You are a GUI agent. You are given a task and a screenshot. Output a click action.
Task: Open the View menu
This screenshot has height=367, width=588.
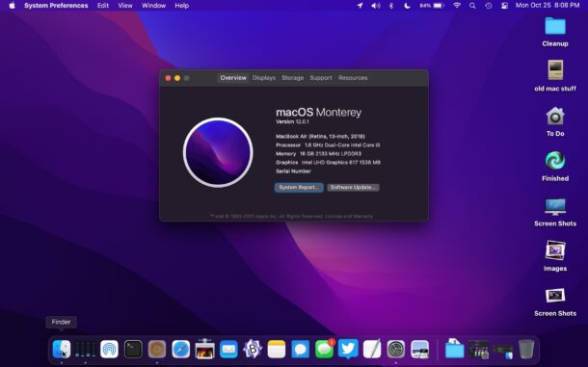[125, 6]
